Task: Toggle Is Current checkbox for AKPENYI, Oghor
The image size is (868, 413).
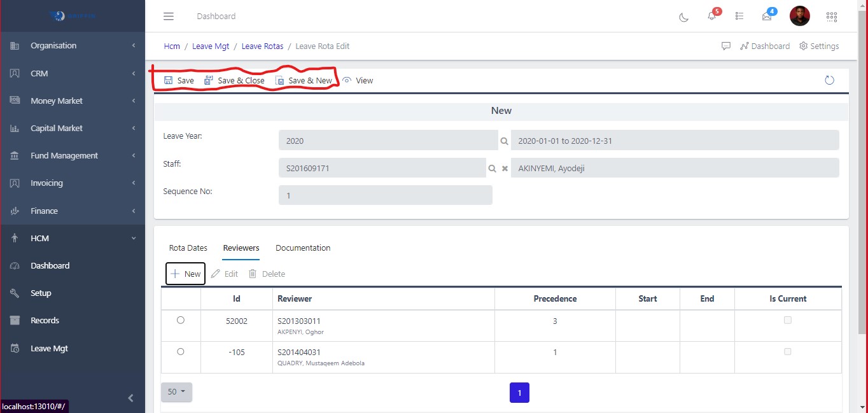Action: pos(788,320)
